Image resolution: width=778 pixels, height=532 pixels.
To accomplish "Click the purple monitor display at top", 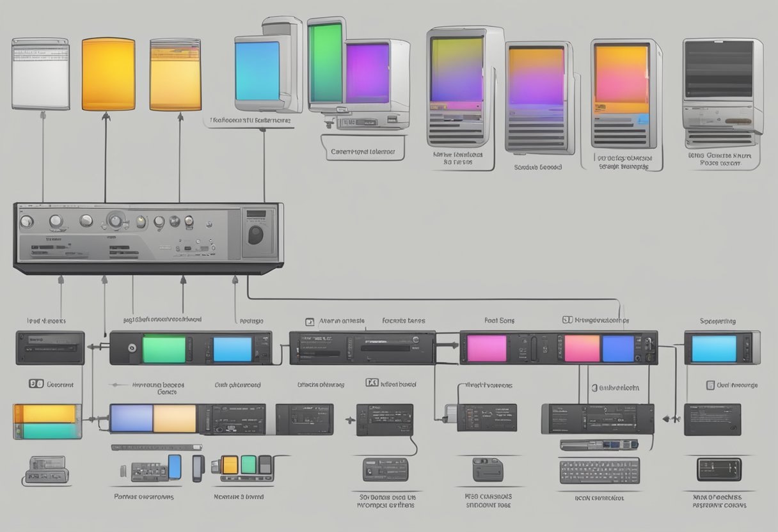I will point(367,73).
